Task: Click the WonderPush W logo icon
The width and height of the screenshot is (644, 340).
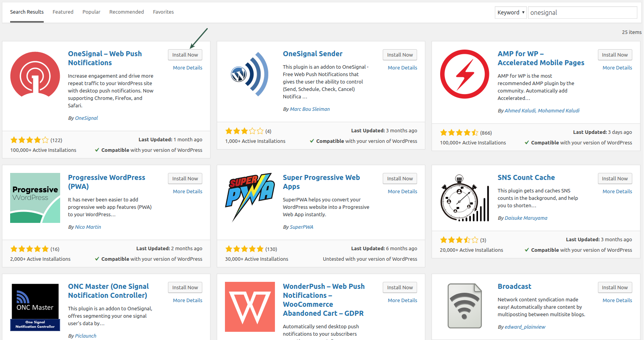Action: click(250, 307)
